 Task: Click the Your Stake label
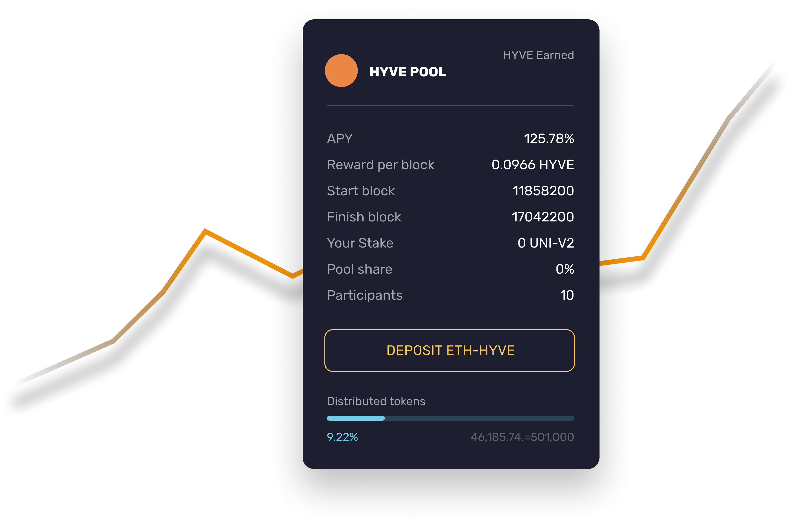tap(360, 243)
